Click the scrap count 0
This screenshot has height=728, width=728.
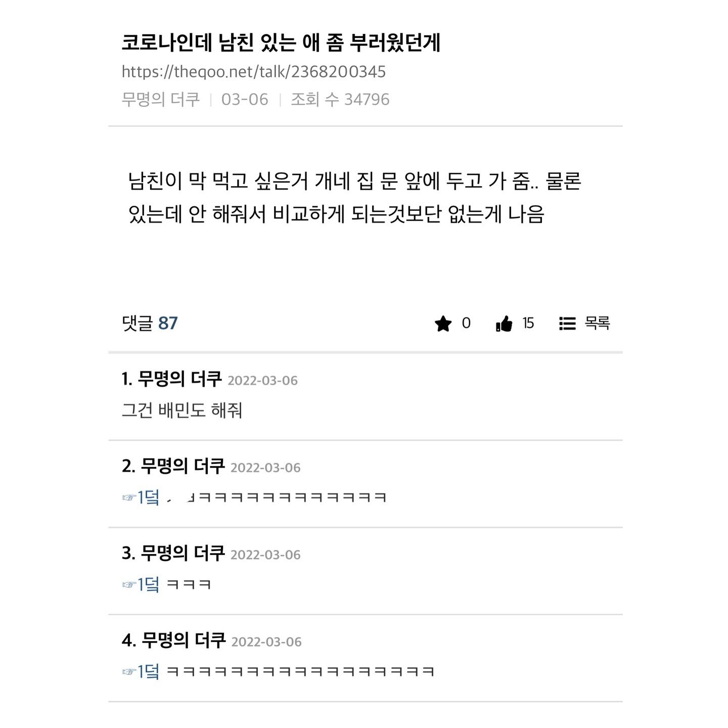click(x=466, y=323)
